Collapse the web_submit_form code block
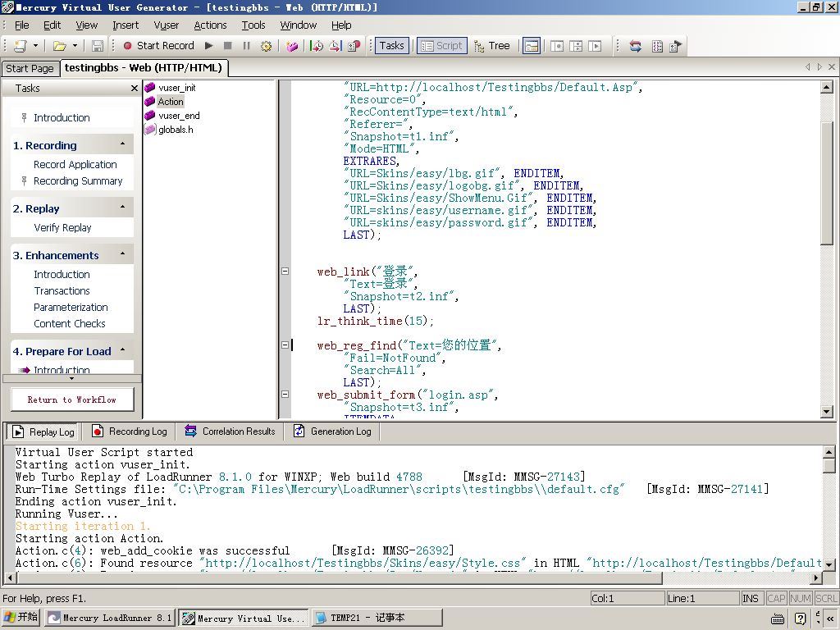The image size is (840, 630). click(x=285, y=395)
